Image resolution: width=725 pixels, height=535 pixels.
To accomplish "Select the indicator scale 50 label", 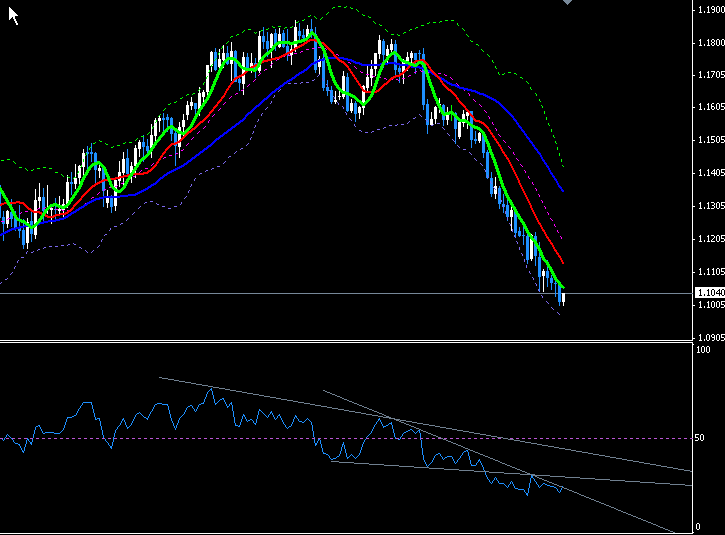I will tap(700, 439).
